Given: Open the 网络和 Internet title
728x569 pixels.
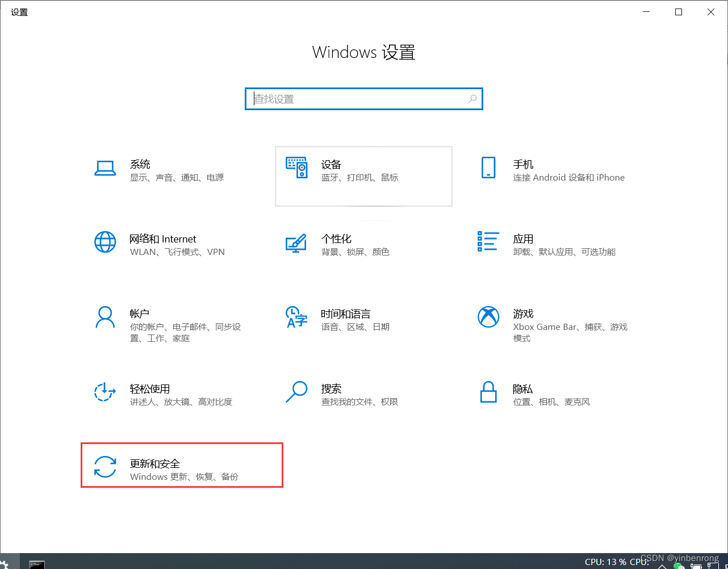Looking at the screenshot, I should (163, 239).
